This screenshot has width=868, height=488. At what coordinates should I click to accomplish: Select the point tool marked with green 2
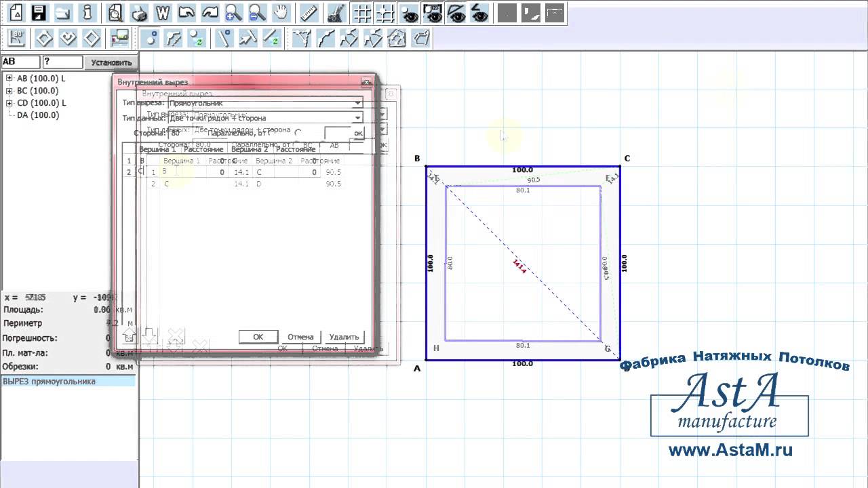click(197, 37)
